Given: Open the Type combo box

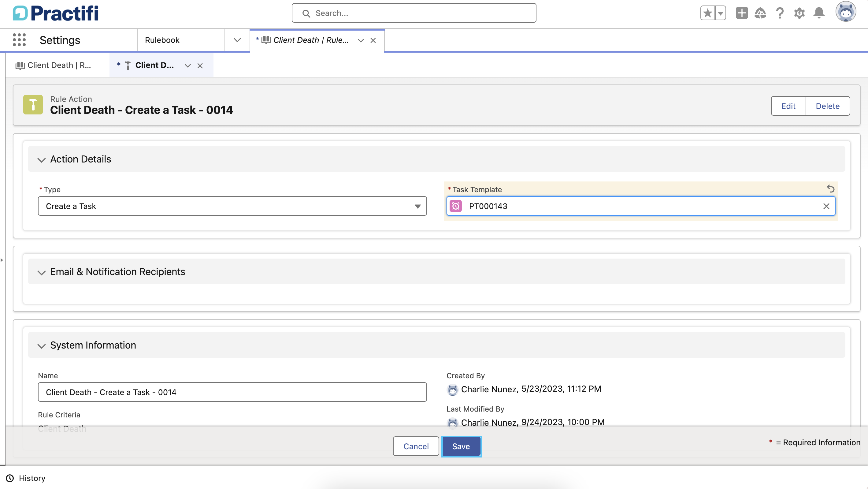Looking at the screenshot, I should 232,206.
